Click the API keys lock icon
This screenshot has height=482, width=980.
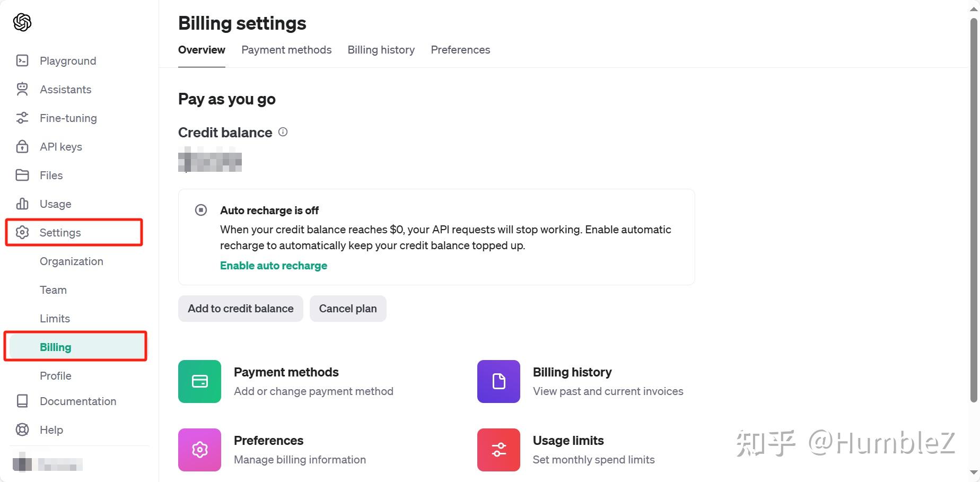tap(22, 147)
